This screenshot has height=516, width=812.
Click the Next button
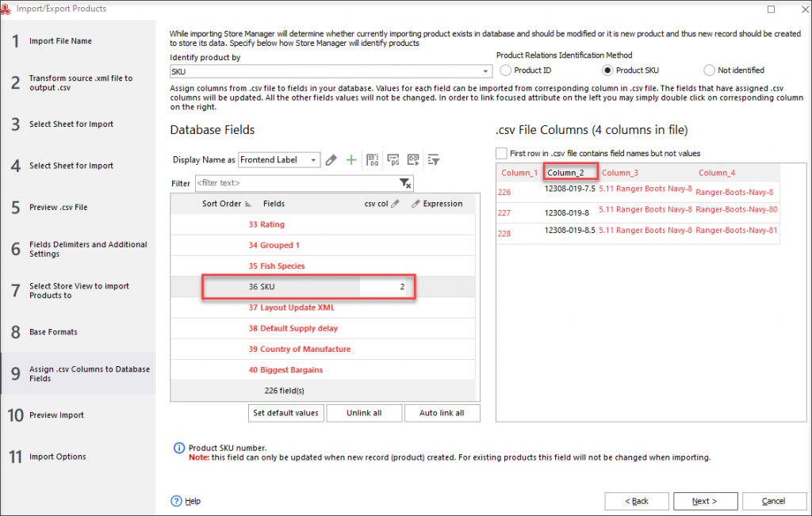(705, 501)
